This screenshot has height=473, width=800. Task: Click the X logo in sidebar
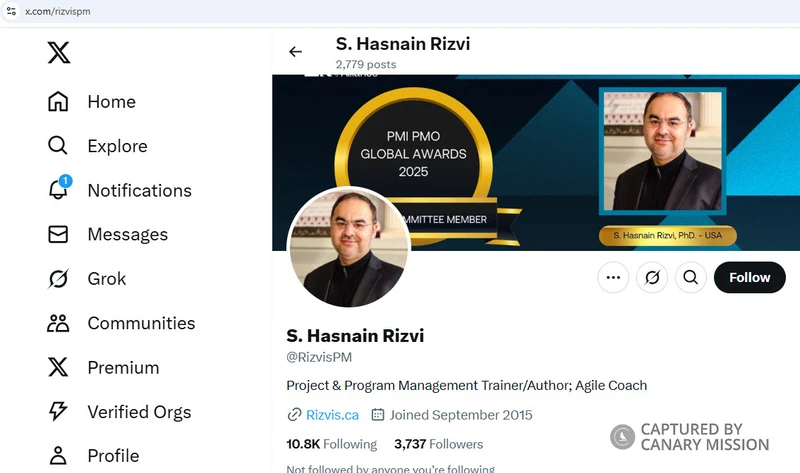(x=59, y=53)
